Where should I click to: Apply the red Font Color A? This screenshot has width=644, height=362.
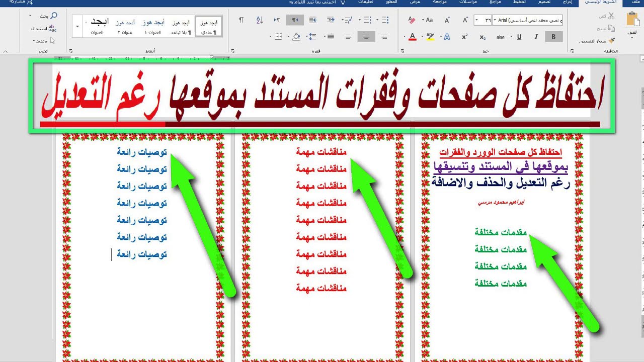click(412, 37)
